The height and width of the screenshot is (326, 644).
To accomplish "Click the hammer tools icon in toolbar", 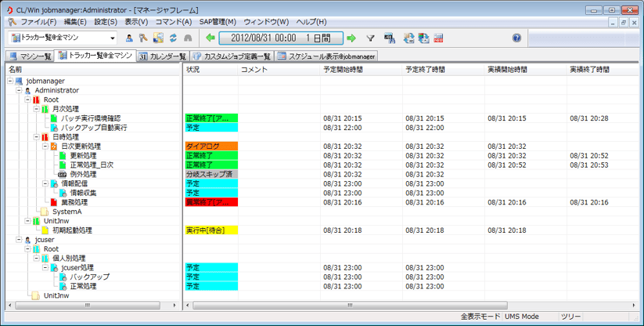I will click(143, 38).
